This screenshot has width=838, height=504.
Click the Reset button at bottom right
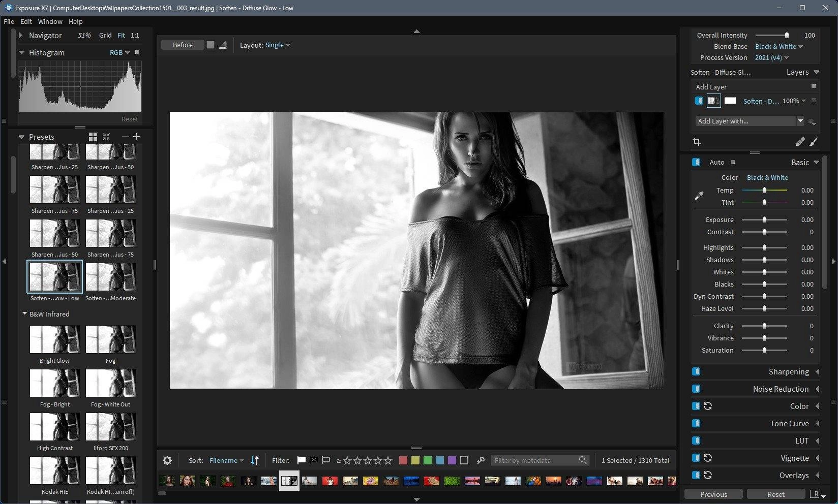click(775, 494)
